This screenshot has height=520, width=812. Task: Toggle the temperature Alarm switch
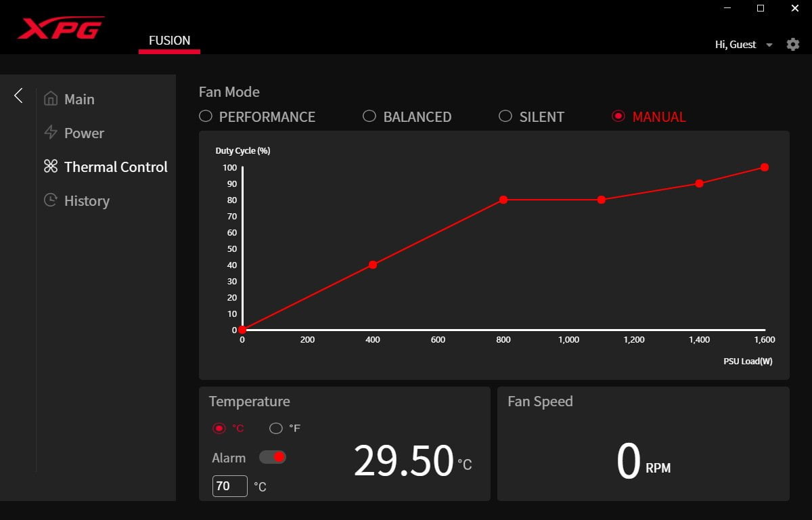[273, 457]
